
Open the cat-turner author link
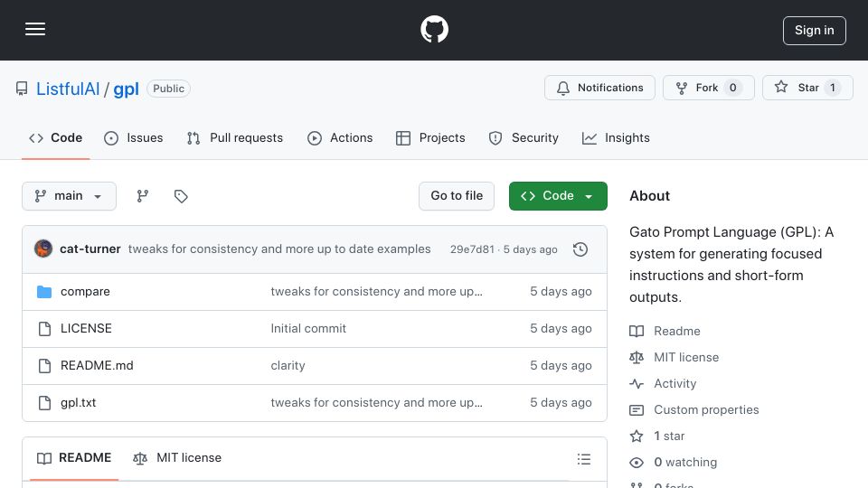(x=90, y=249)
